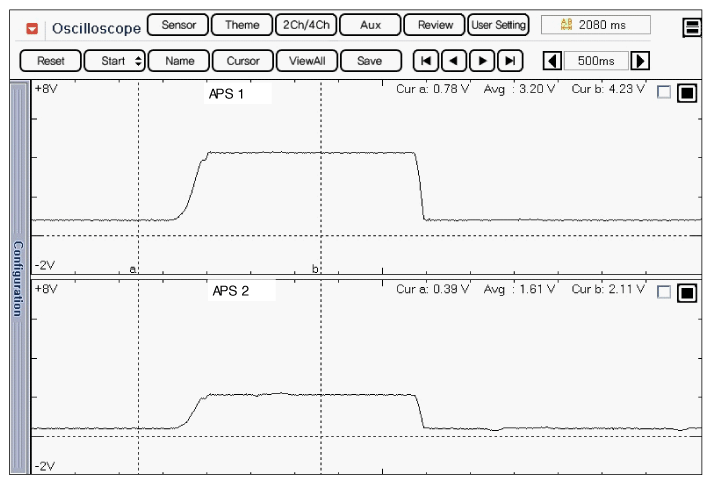Click the APS 2 black square icon
712x484 pixels.
tap(687, 293)
